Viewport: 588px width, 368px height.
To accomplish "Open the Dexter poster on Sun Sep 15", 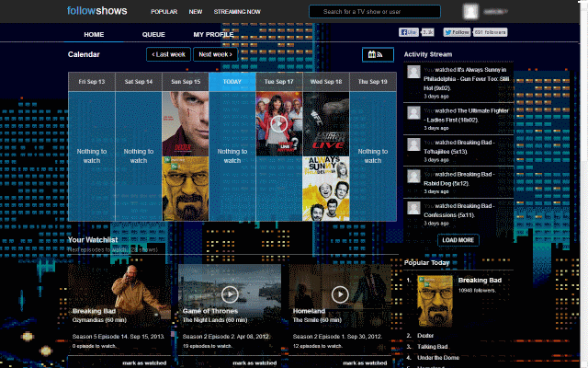I will coord(186,124).
